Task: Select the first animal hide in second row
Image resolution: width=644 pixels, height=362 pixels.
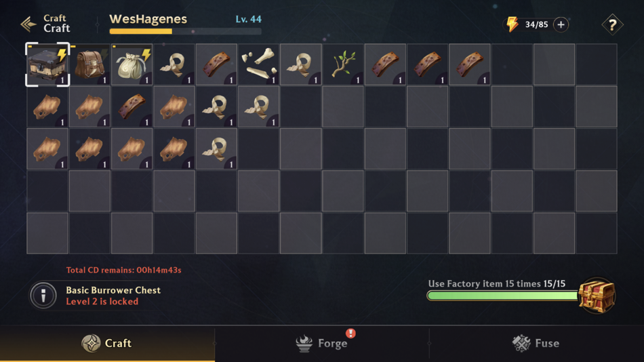Action: coord(47,107)
